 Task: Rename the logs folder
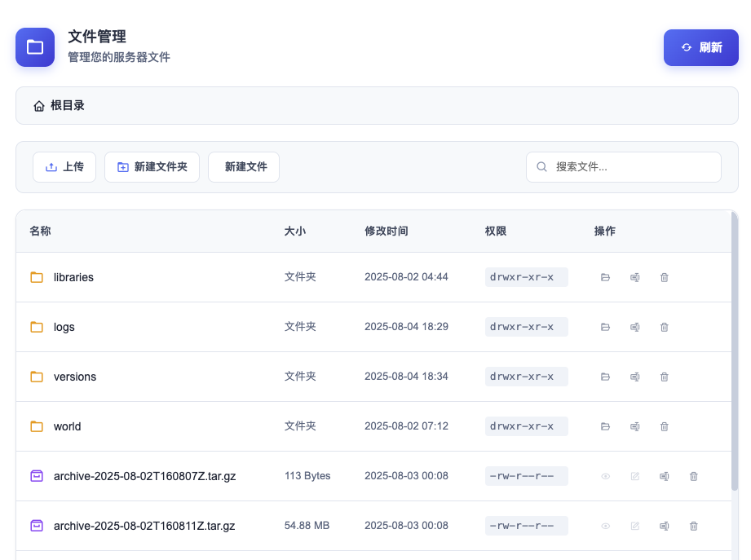coord(634,327)
